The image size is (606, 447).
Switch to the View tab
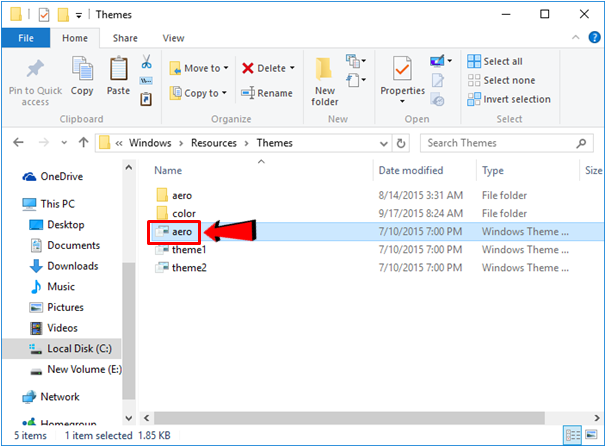[173, 38]
